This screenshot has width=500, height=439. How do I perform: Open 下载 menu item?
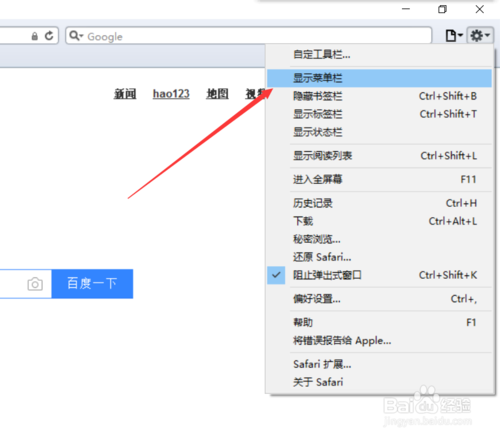point(379,221)
